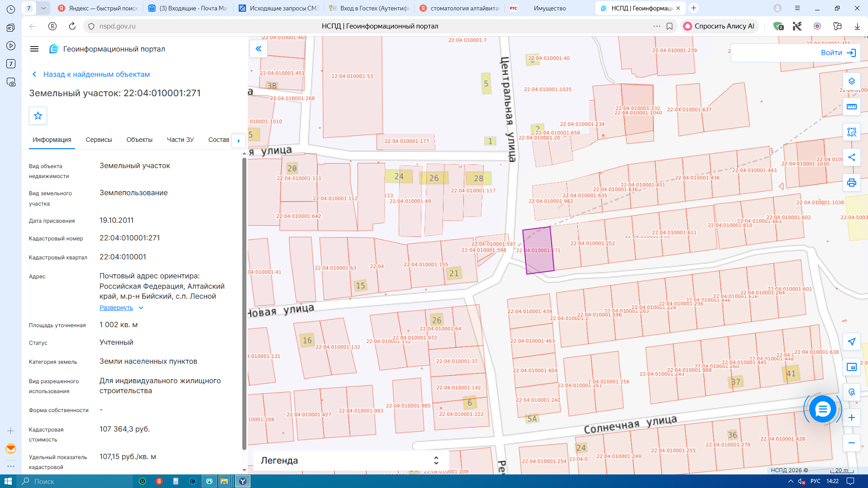
Task: Switch to the Сервисы tab
Action: coord(99,140)
